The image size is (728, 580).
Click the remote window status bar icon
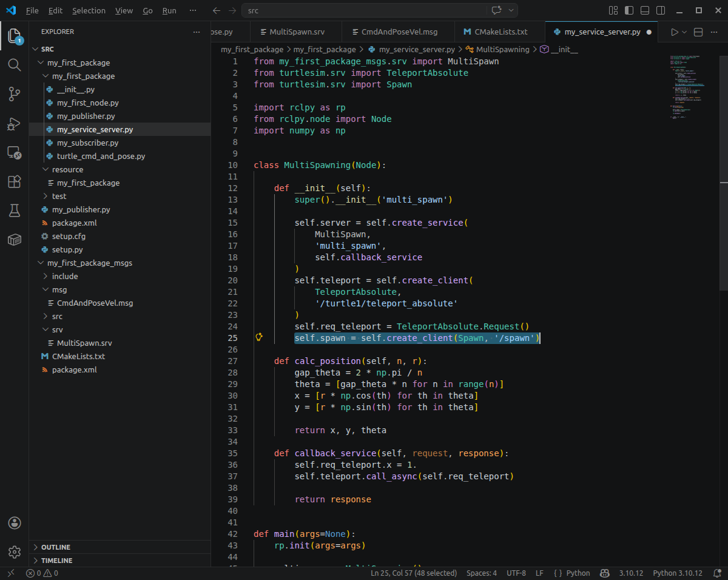(x=10, y=573)
